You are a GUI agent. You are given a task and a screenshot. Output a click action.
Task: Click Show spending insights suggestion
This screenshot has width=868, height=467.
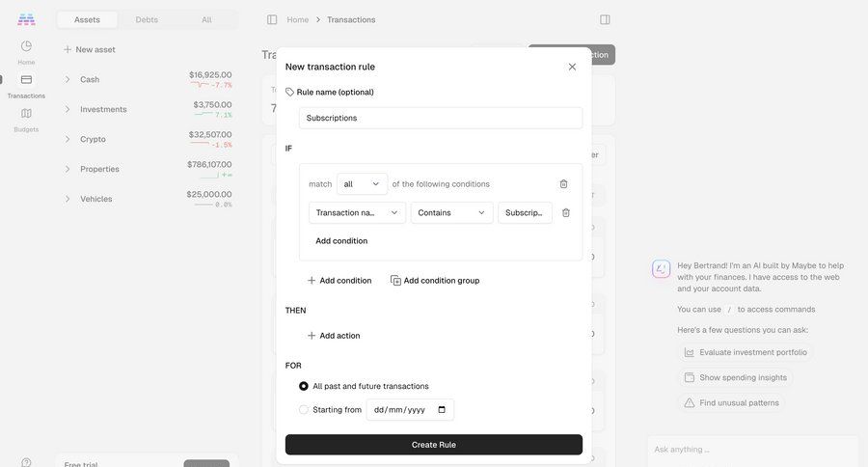tap(735, 378)
